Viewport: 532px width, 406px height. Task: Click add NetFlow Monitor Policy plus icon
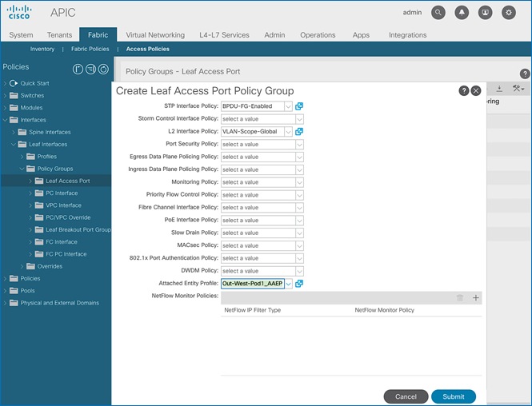476,297
